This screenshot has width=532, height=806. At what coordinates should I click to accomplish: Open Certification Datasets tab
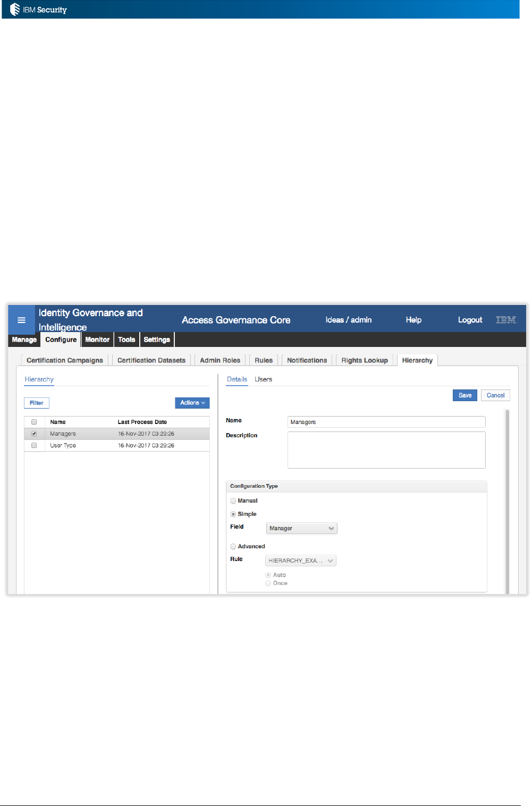(x=151, y=360)
